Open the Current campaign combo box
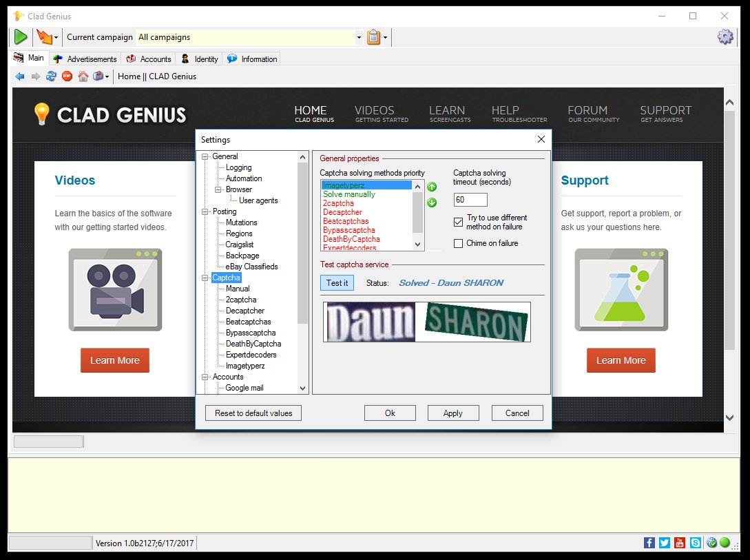Screen dimensions: 750x560 [x=250, y=37]
